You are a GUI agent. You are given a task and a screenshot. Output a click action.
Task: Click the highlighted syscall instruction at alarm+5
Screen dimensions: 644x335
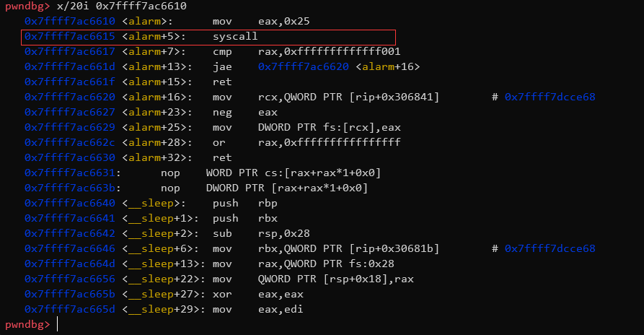pos(235,37)
